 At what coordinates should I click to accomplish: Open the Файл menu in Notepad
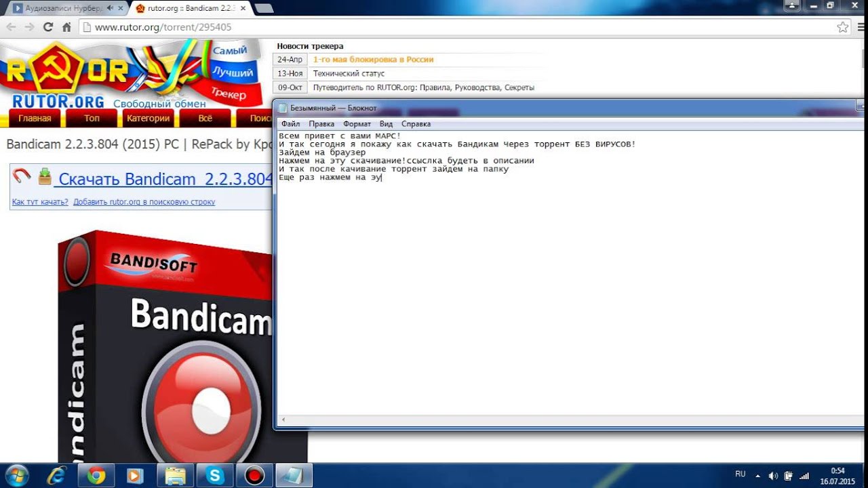pos(290,124)
